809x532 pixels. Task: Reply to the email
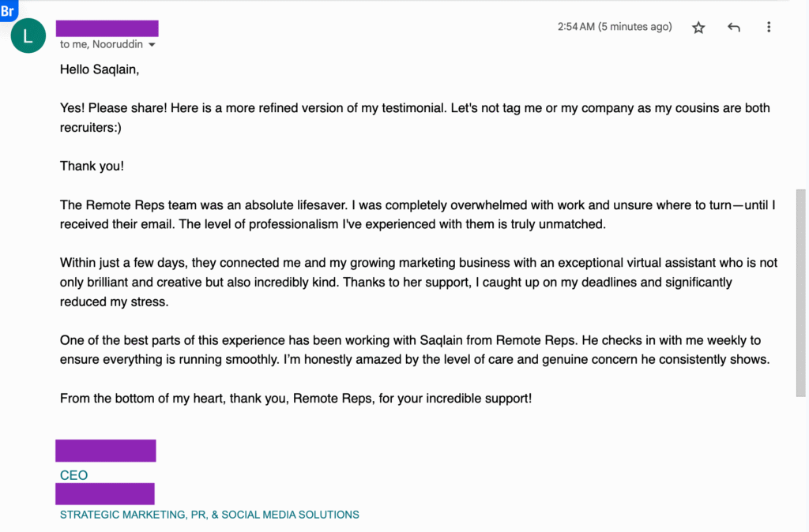[x=734, y=28]
